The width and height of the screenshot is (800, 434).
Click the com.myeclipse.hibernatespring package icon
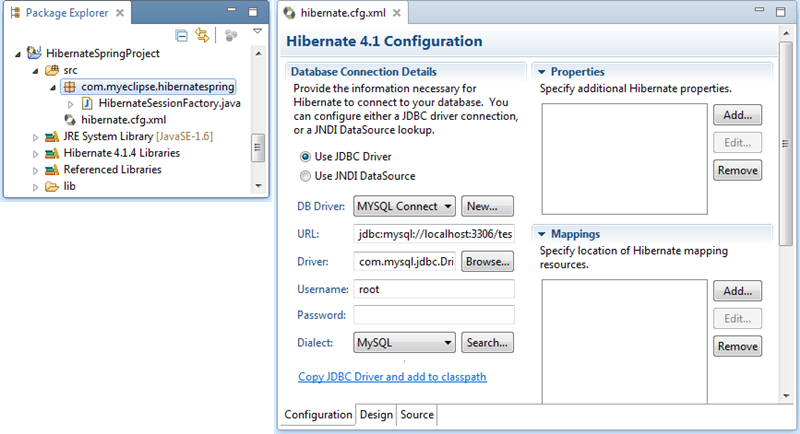pyautogui.click(x=69, y=87)
